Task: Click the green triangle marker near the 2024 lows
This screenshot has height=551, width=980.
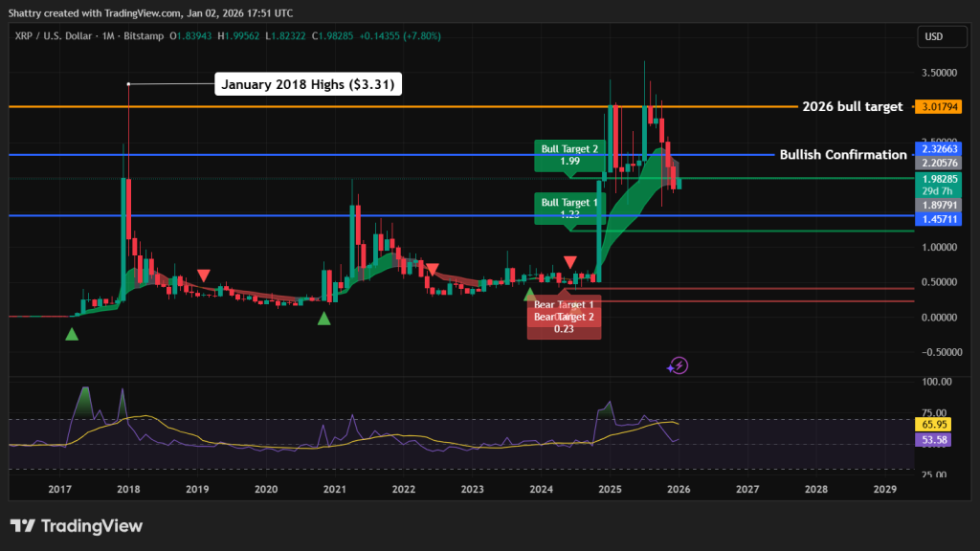Action: tap(532, 293)
